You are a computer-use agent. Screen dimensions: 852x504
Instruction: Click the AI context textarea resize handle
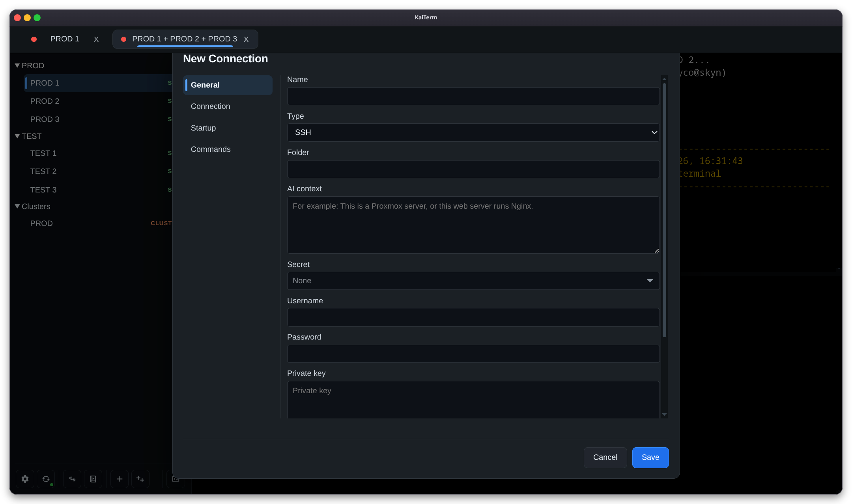pyautogui.click(x=656, y=250)
